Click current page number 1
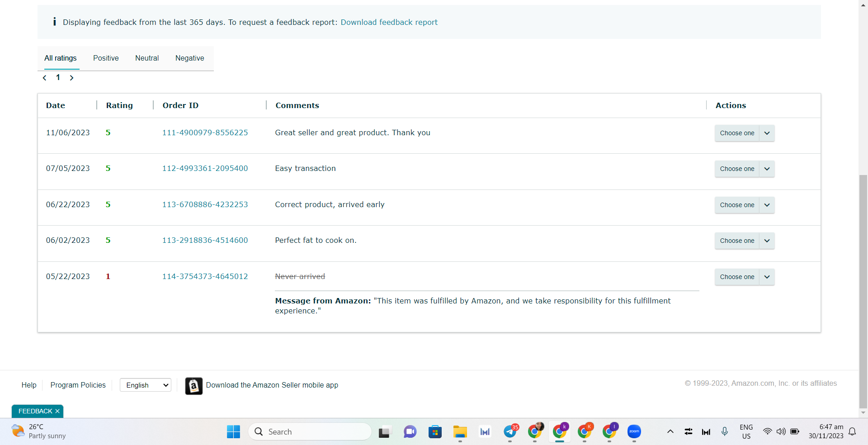The image size is (868, 445). (x=58, y=77)
